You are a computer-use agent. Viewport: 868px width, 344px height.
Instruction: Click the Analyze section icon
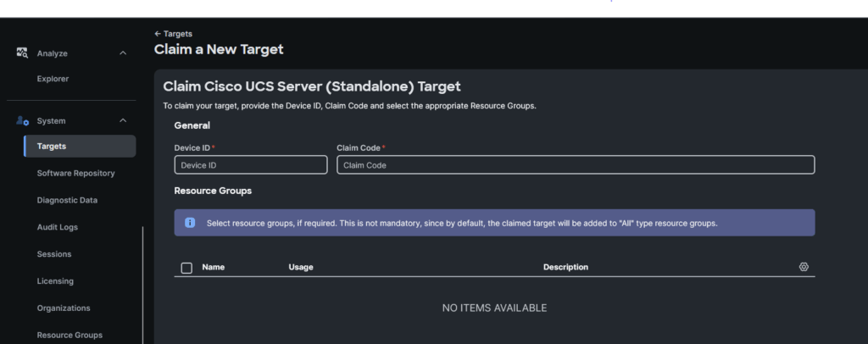[x=22, y=53]
